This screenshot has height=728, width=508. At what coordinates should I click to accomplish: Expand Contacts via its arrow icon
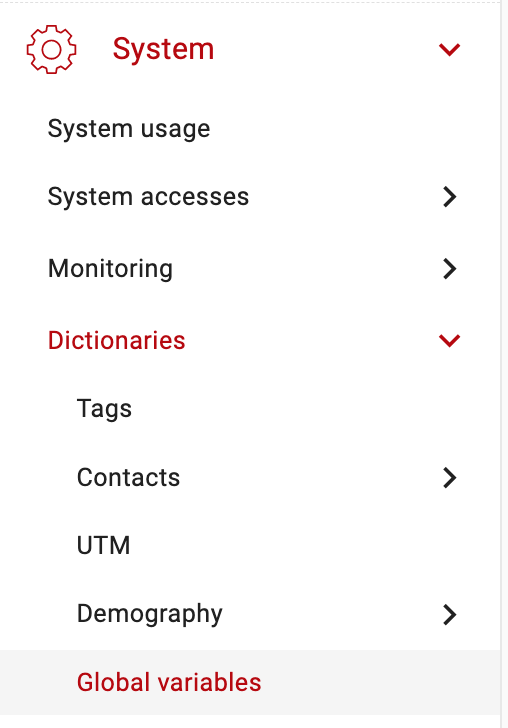pos(449,478)
